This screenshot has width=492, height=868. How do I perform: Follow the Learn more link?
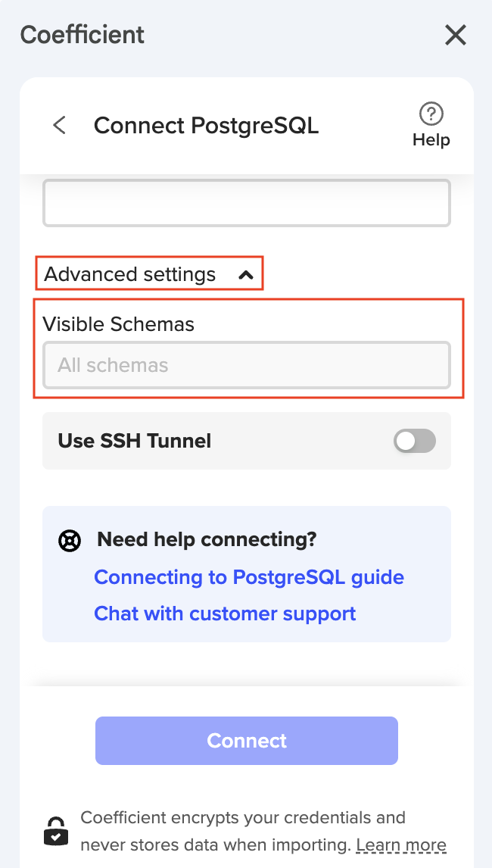[401, 845]
